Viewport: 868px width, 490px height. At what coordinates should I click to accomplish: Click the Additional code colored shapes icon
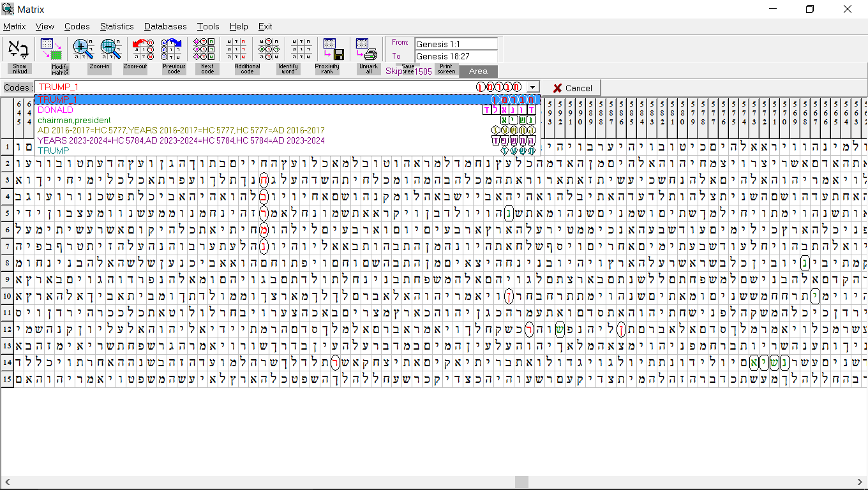(x=204, y=48)
